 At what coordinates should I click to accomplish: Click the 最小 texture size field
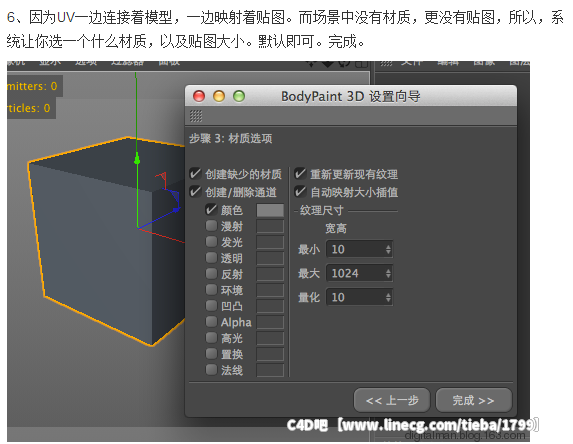coord(359,249)
